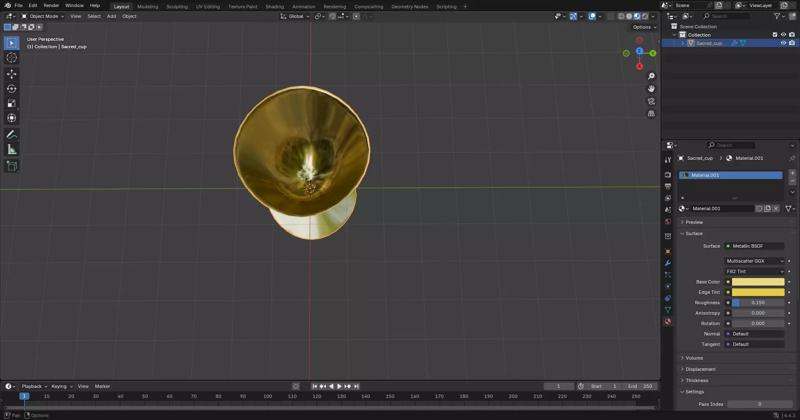Open the File menu
The width and height of the screenshot is (800, 420).
click(x=18, y=6)
